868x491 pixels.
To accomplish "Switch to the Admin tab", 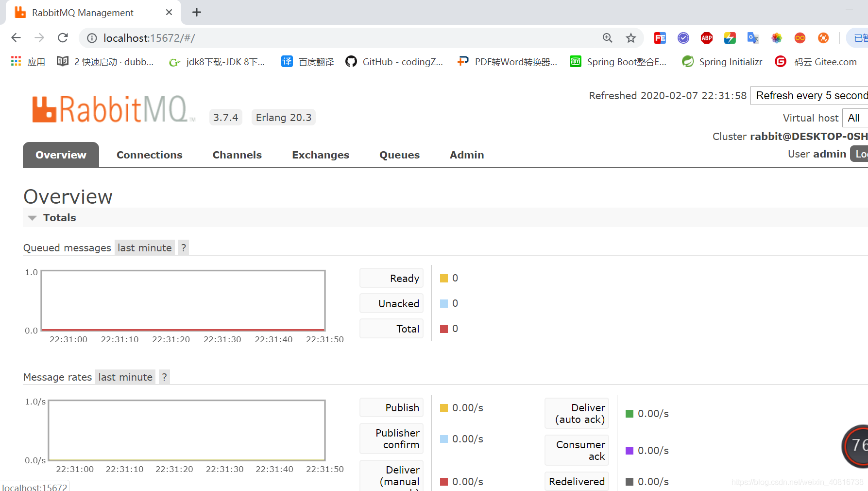I will coord(467,155).
